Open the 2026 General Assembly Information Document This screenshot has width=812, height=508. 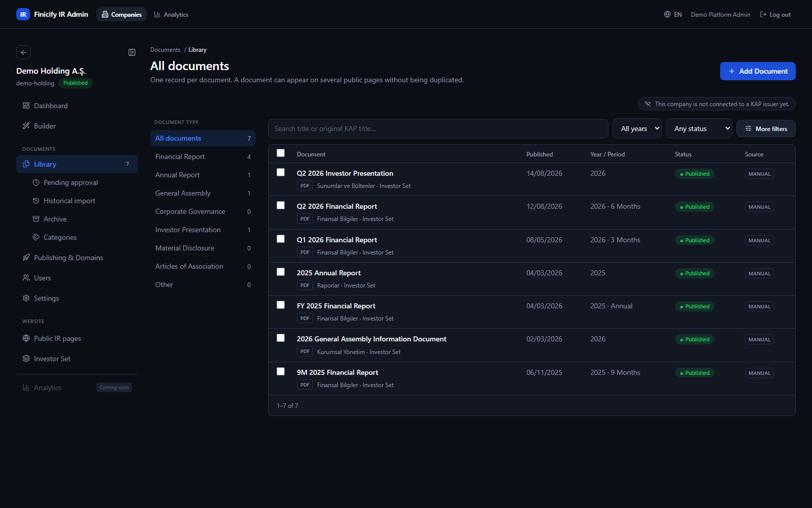click(x=371, y=339)
